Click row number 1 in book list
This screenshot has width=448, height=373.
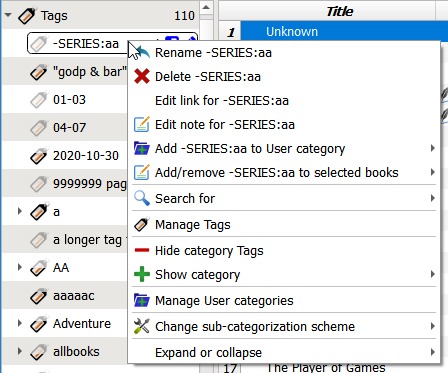pyautogui.click(x=231, y=32)
